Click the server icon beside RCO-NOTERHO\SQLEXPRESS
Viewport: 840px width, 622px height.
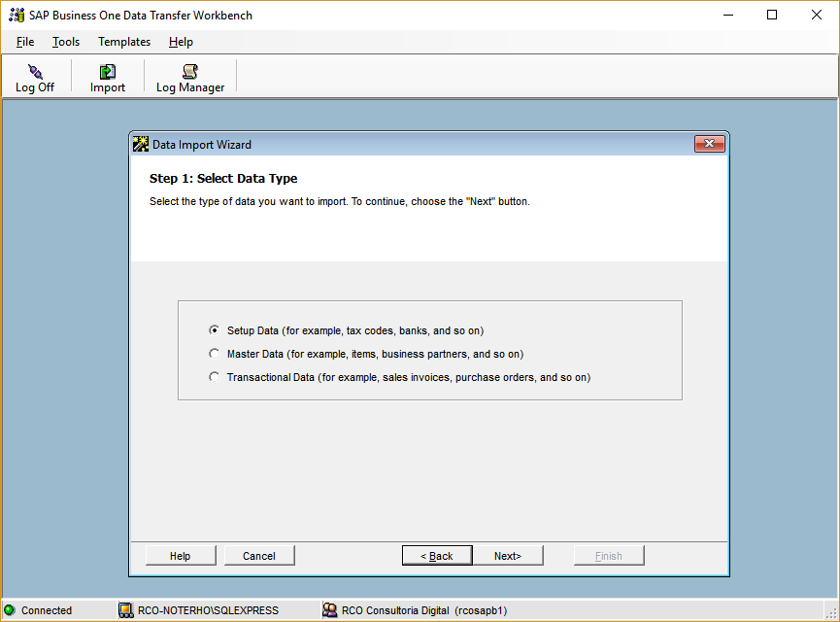point(126,610)
